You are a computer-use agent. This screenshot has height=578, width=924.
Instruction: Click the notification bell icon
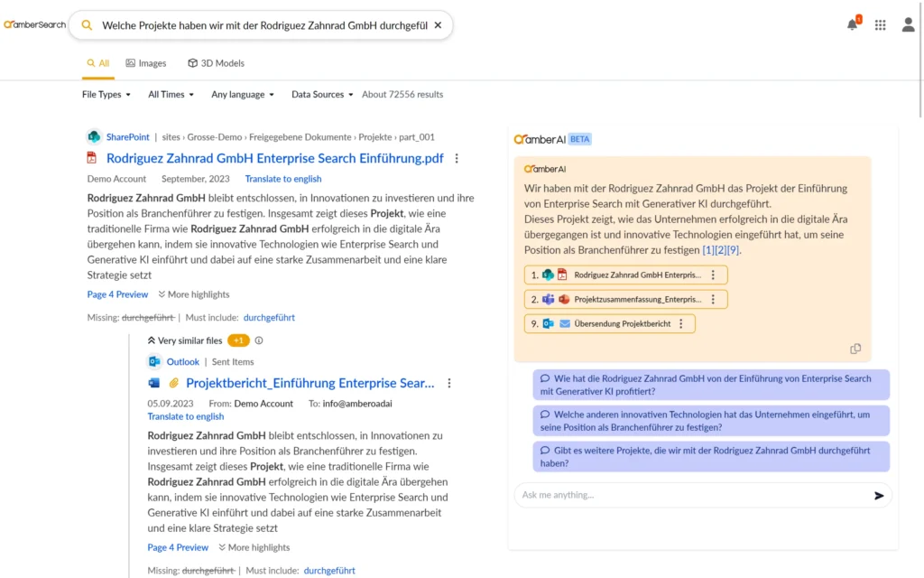pyautogui.click(x=852, y=25)
